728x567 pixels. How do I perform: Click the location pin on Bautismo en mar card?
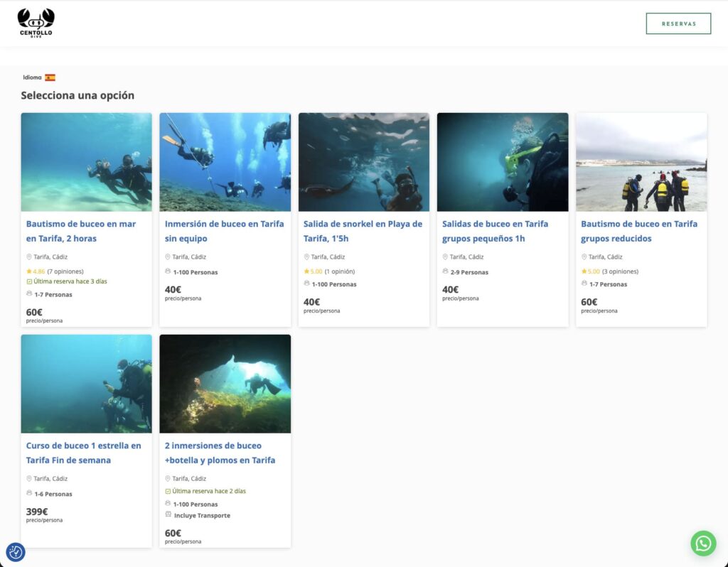pos(28,256)
